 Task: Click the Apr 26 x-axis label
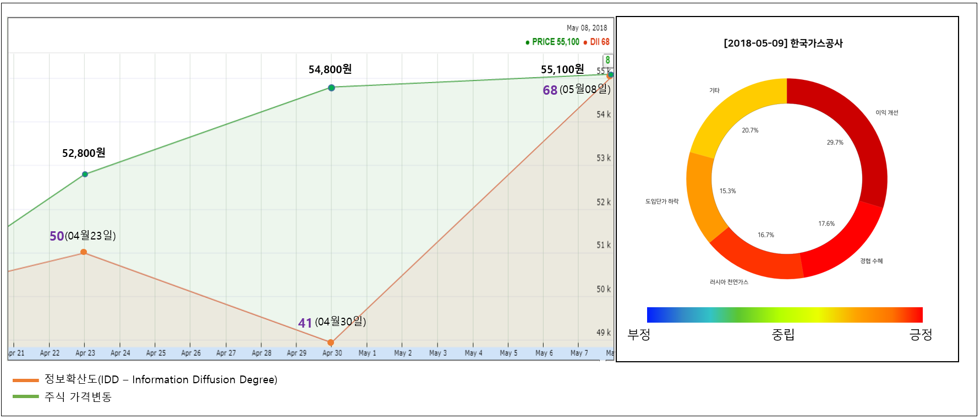pos(191,353)
